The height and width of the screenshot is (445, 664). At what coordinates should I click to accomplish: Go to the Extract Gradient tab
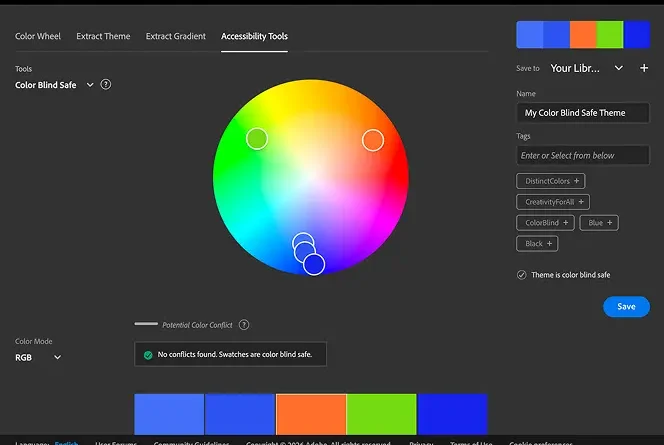176,36
